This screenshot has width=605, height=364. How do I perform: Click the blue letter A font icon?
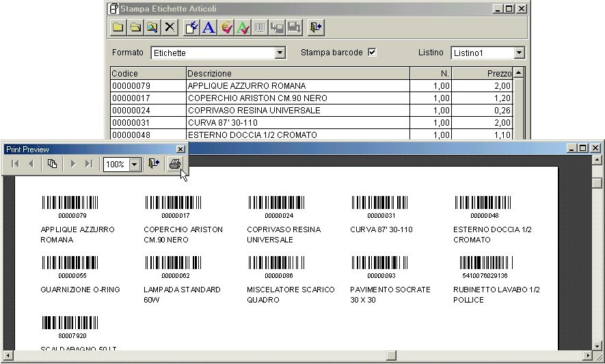pos(209,27)
